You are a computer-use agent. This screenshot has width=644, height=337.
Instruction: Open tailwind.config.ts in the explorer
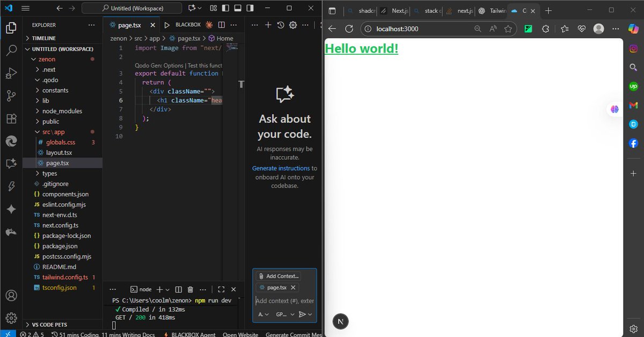coord(64,277)
